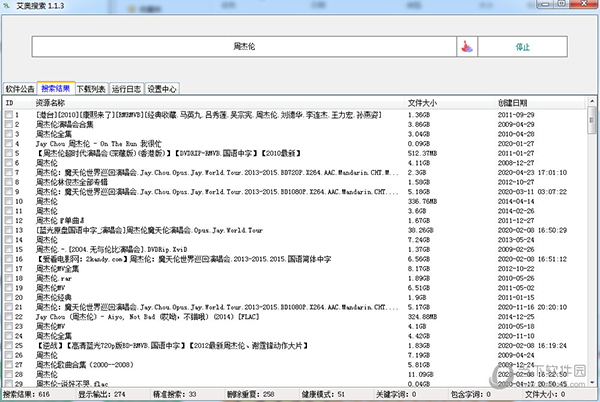Screen dimensions: 600x402
Task: Enable the checkbox for row 9
Action: pyautogui.click(x=8, y=191)
